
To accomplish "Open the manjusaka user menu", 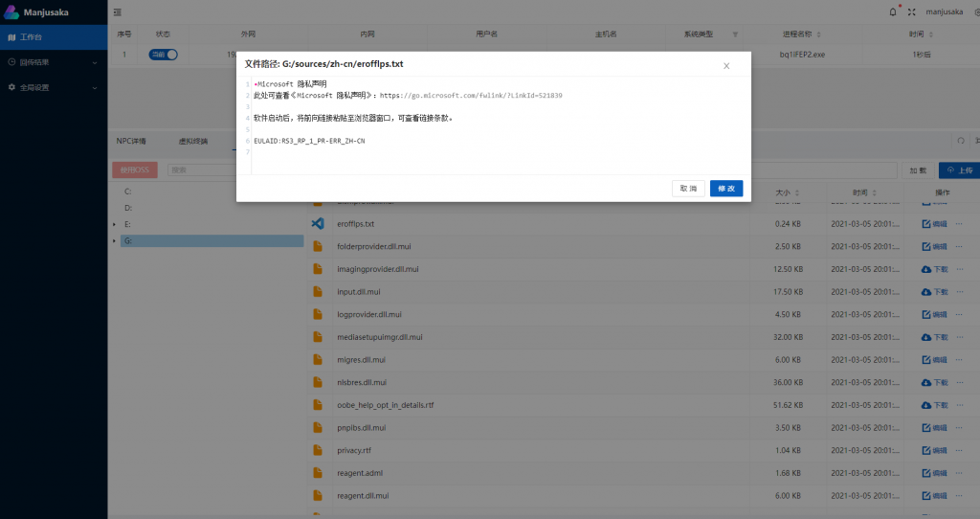I will click(945, 11).
